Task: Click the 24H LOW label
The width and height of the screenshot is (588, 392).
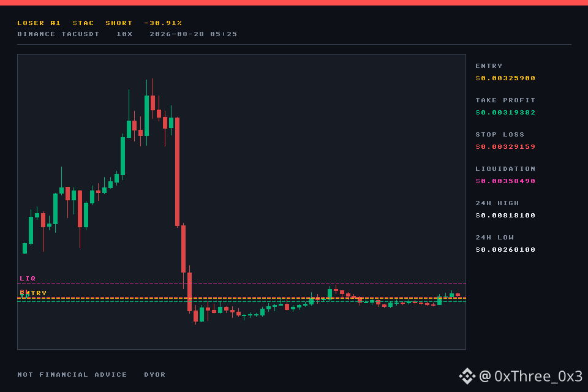Action: [495, 238]
